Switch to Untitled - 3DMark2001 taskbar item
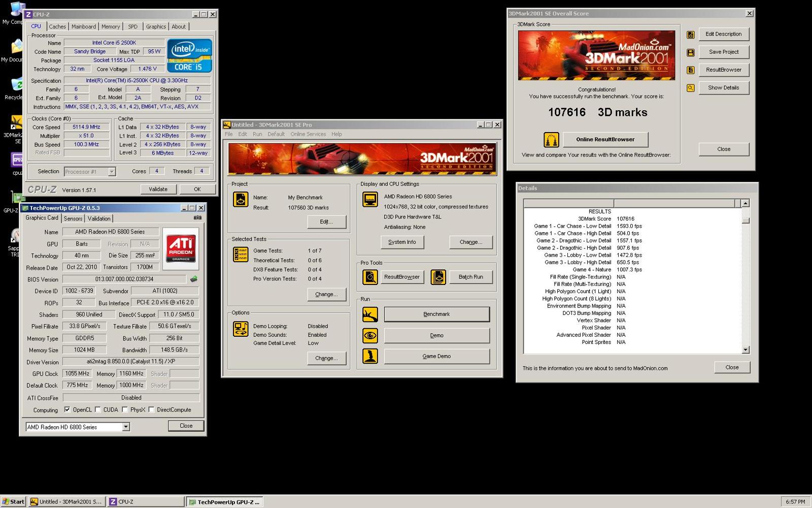812x508 pixels. (x=67, y=501)
